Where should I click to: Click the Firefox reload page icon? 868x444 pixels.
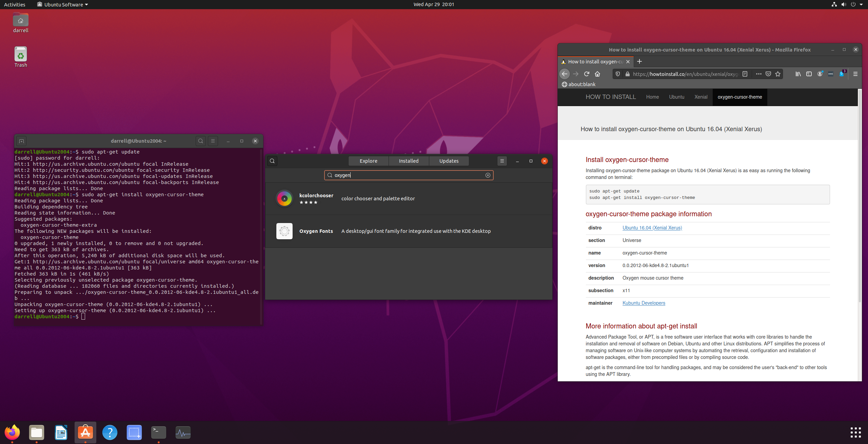tap(587, 74)
